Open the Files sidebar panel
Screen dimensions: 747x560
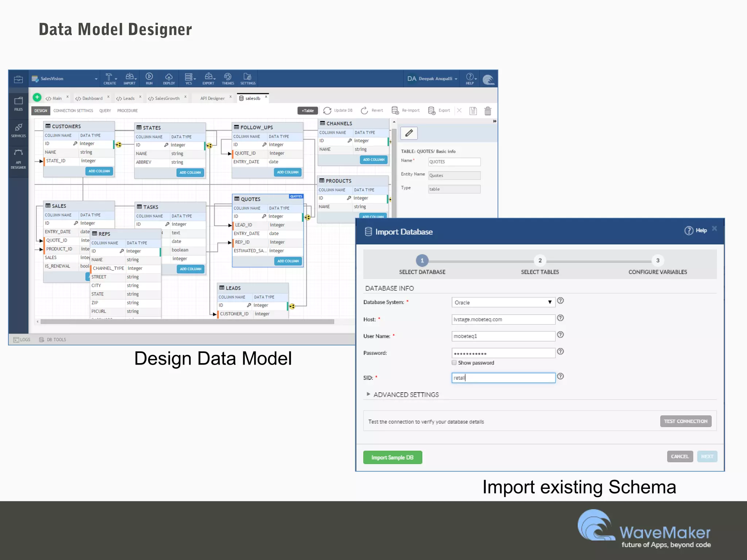(x=18, y=104)
